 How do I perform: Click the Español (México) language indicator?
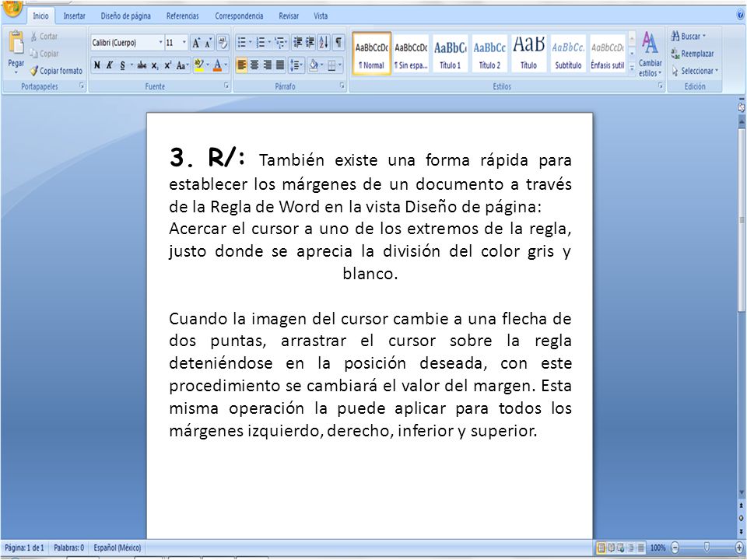[x=117, y=548]
